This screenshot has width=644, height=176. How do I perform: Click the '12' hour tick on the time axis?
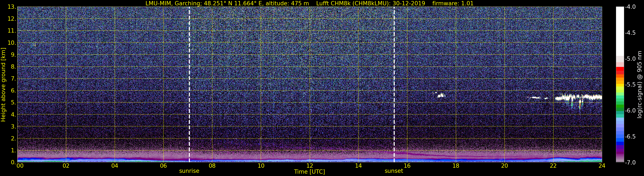310,166
